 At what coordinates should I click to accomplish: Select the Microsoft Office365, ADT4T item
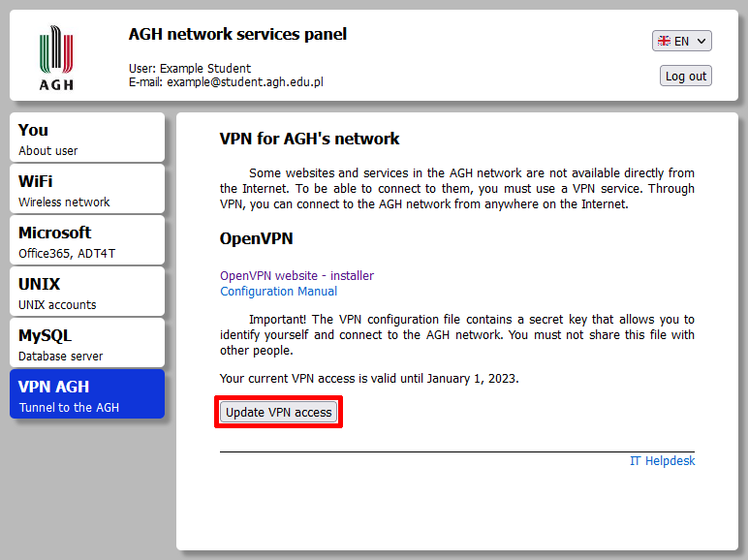[87, 241]
